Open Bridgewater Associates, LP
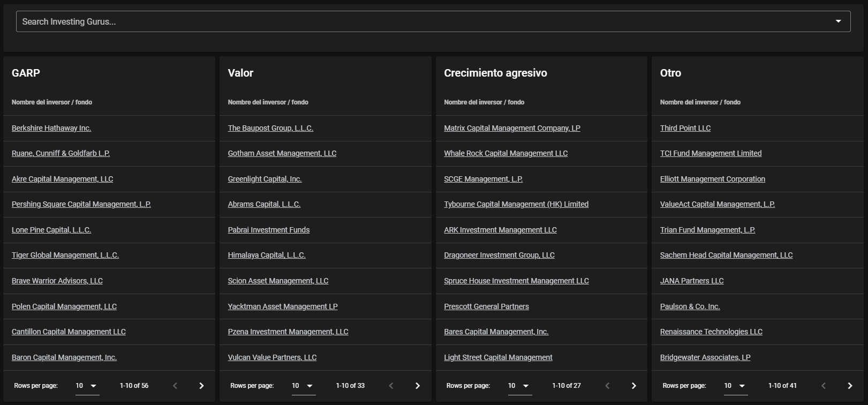 (x=705, y=357)
